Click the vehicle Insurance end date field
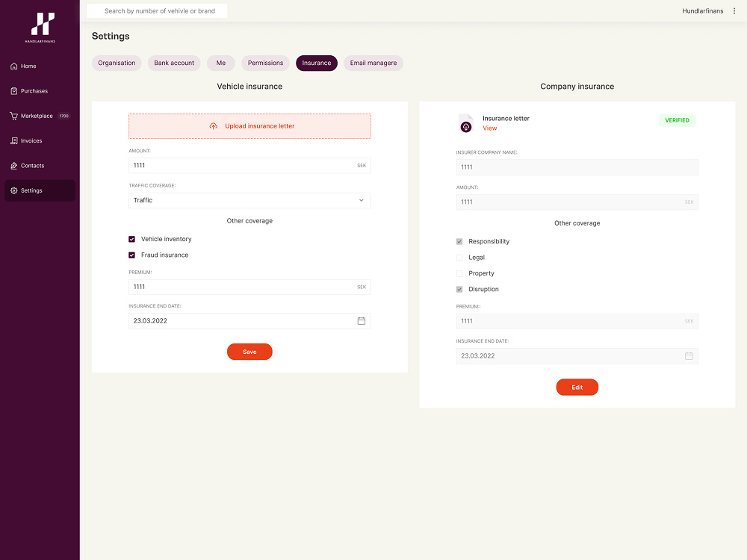Image resolution: width=747 pixels, height=560 pixels. click(249, 321)
